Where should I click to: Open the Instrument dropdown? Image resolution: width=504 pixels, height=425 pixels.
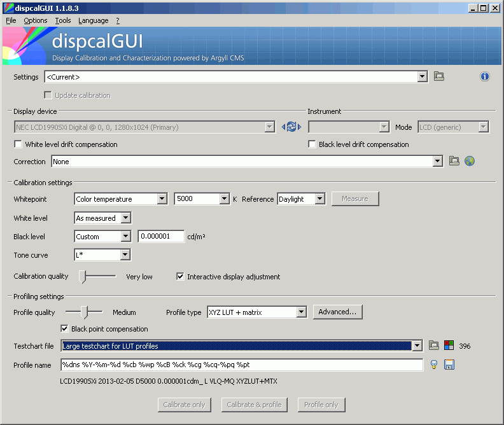click(384, 127)
